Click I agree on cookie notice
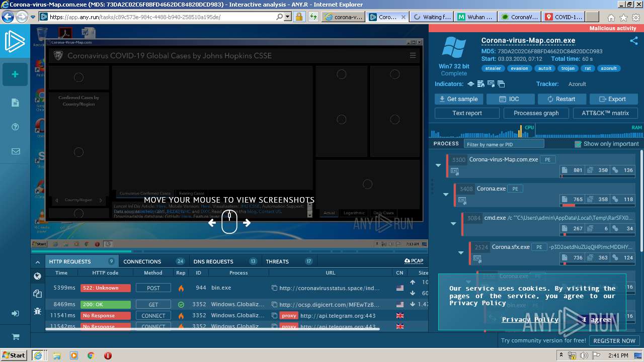The width and height of the screenshot is (644, 362). [x=597, y=320]
